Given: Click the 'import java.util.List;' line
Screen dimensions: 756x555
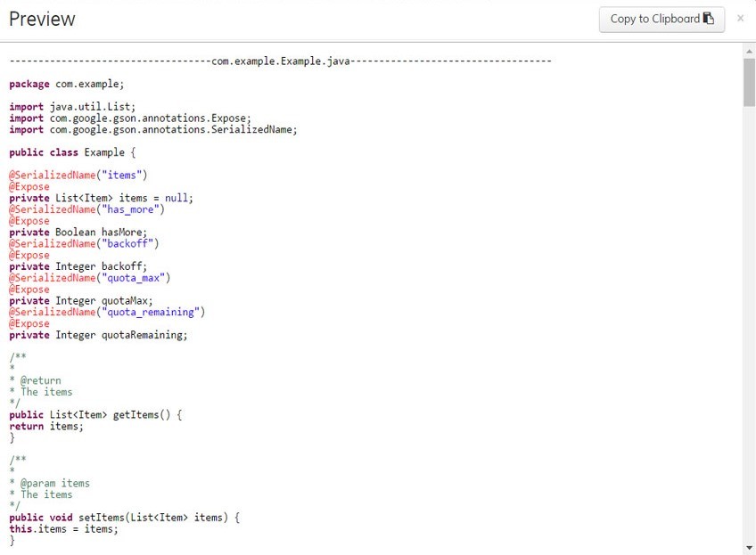Looking at the screenshot, I should click(x=72, y=107).
